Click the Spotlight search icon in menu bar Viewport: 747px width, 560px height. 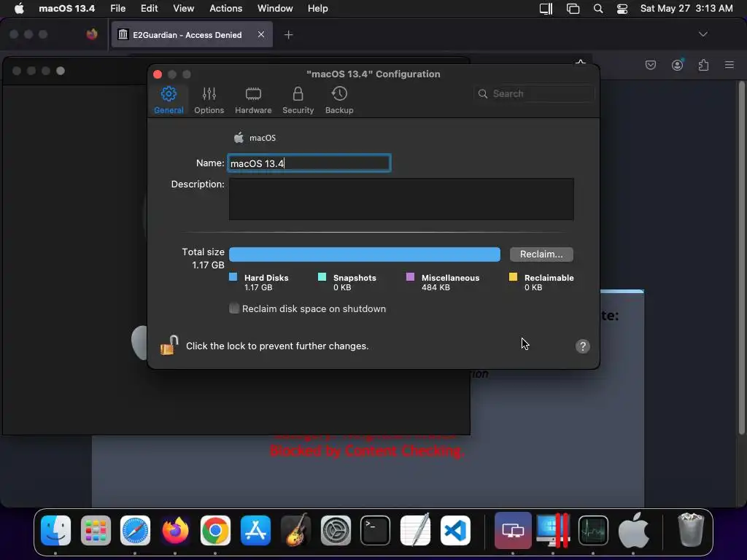click(x=598, y=9)
